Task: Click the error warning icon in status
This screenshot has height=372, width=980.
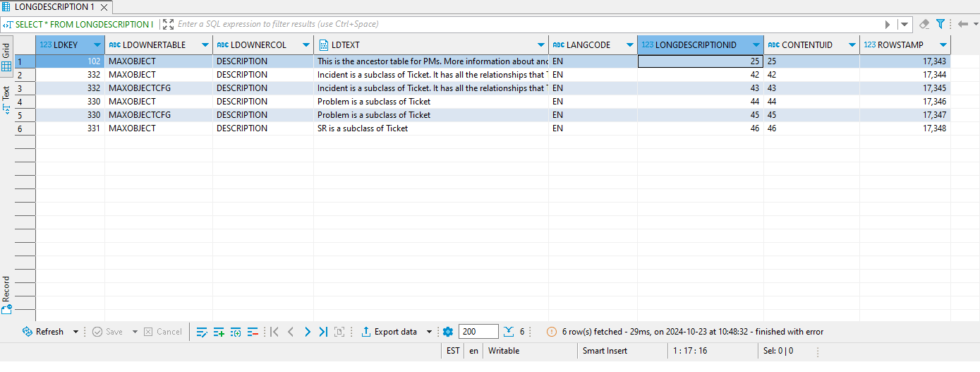Action: 552,332
